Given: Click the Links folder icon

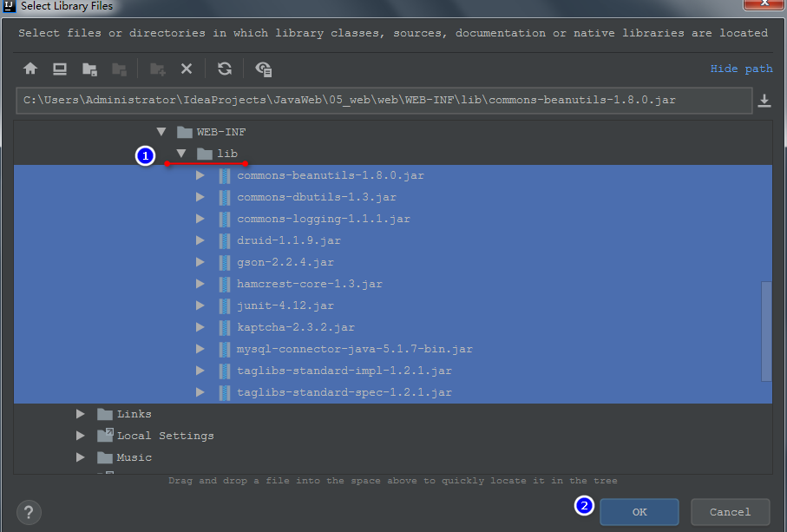Looking at the screenshot, I should 104,414.
